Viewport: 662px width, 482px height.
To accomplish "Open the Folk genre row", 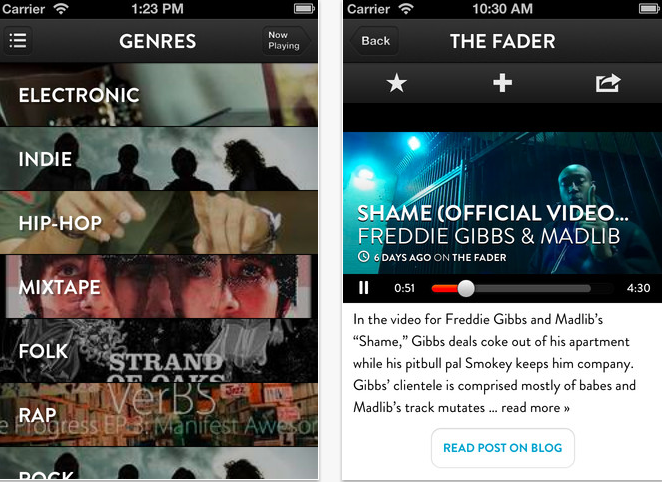I will click(x=159, y=350).
